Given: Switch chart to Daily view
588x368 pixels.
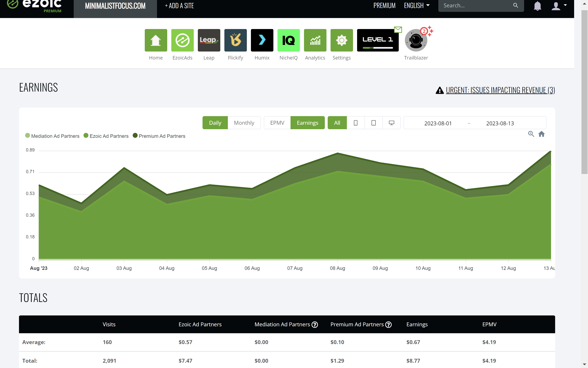Looking at the screenshot, I should point(215,123).
